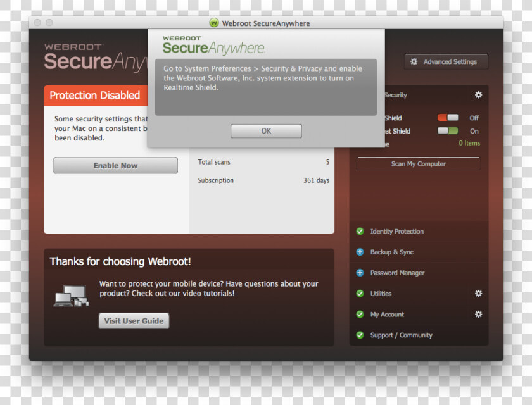Click the Off label beside Realtime Shield
This screenshot has height=405, width=532.
(474, 118)
